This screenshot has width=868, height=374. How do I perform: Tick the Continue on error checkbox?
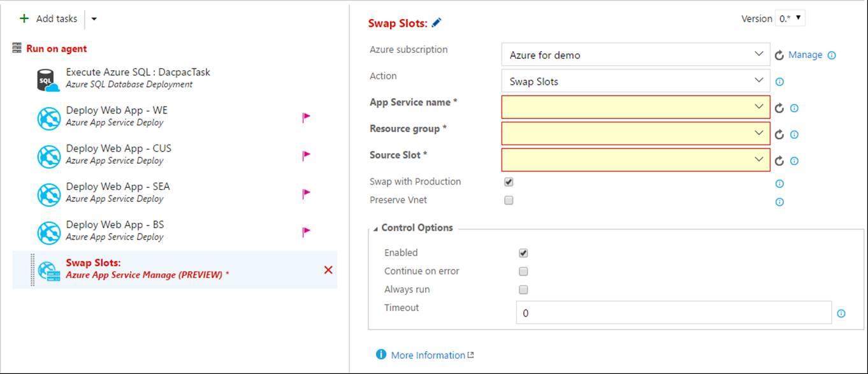coord(523,271)
